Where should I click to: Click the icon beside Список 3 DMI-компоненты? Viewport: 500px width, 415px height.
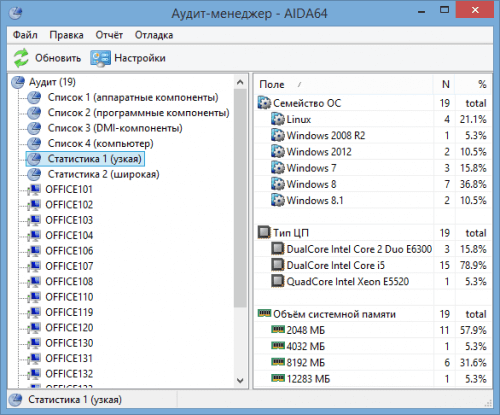(34, 128)
